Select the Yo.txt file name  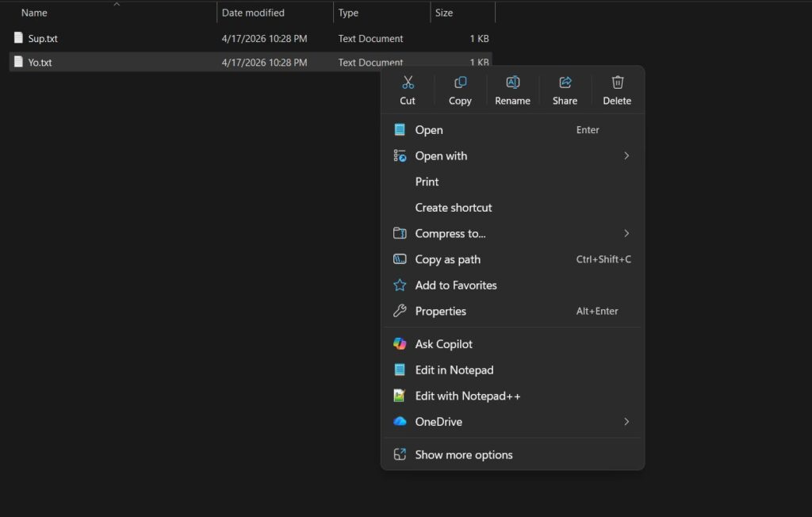pyautogui.click(x=40, y=62)
